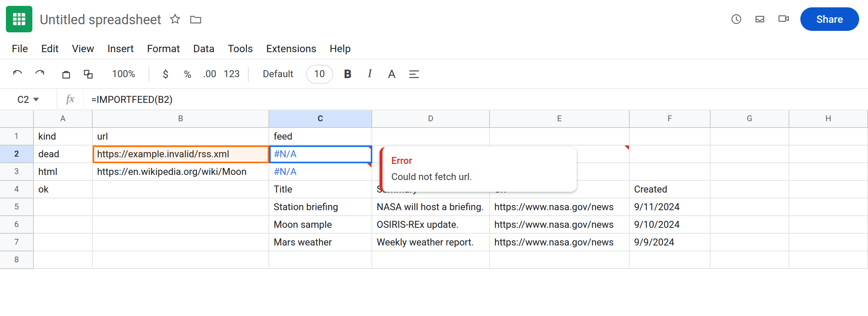
Task: Click the Redo arrow
Action: [x=40, y=74]
